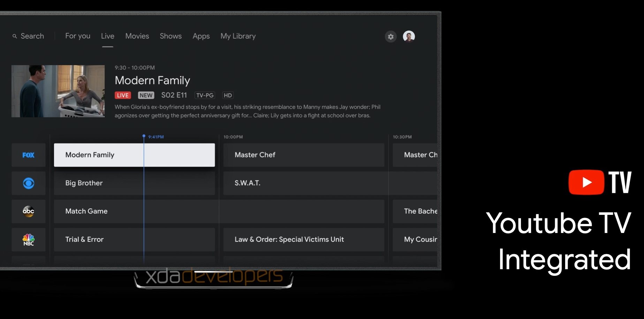Click the NEW badge
This screenshot has height=319, width=644.
146,95
